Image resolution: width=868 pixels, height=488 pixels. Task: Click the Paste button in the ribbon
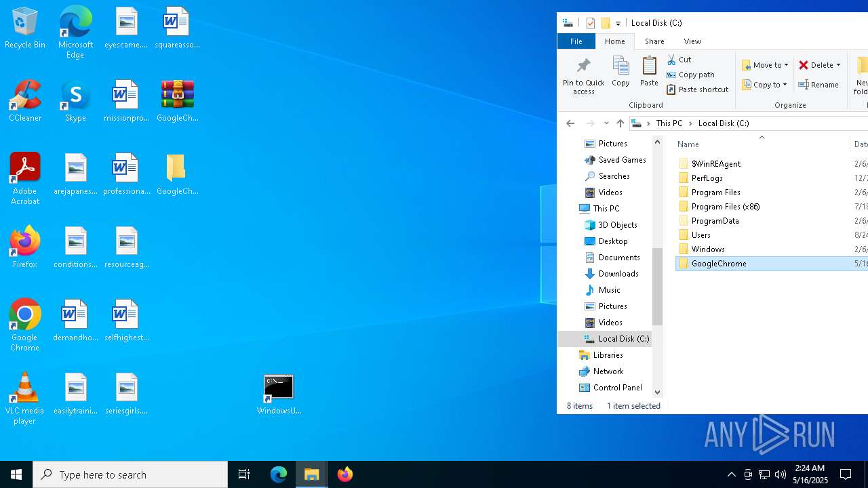click(x=649, y=72)
